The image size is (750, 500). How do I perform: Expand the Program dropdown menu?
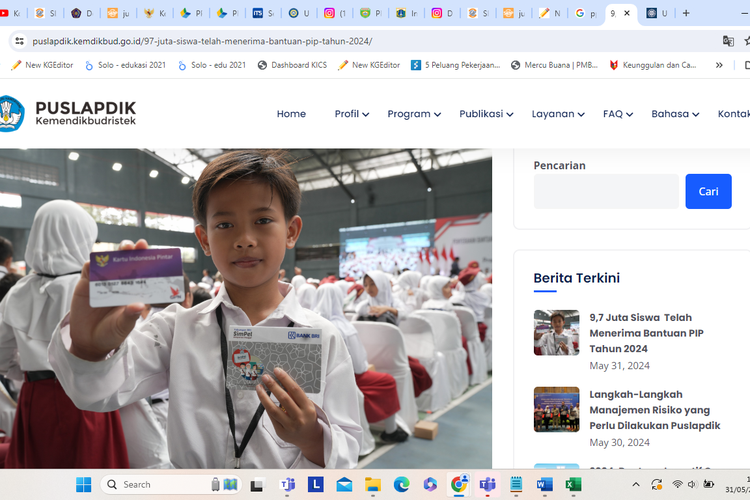click(x=413, y=114)
